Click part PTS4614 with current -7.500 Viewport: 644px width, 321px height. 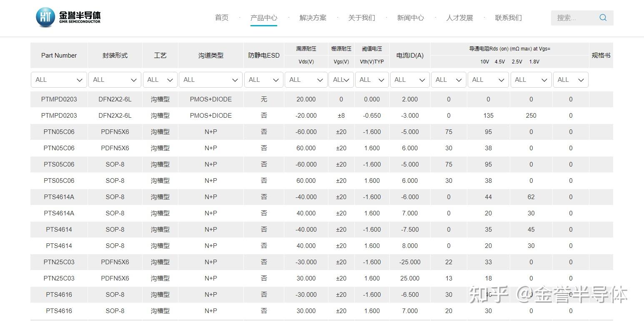coord(59,230)
